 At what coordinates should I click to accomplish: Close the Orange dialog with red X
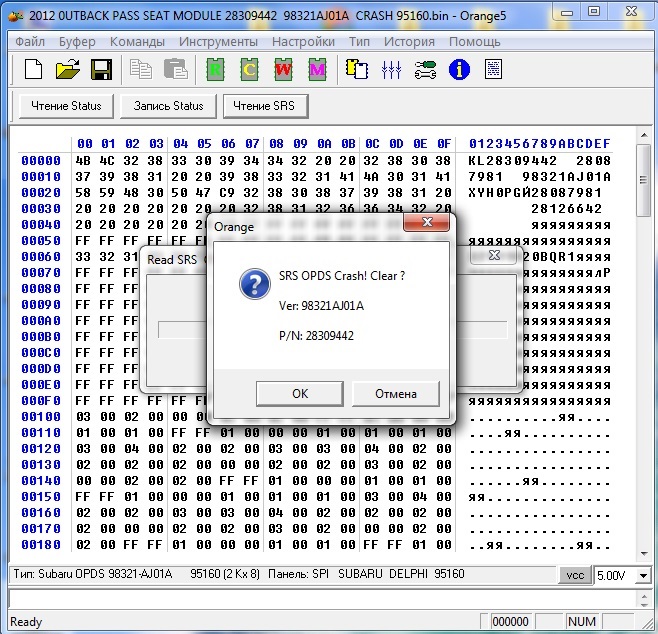point(426,222)
